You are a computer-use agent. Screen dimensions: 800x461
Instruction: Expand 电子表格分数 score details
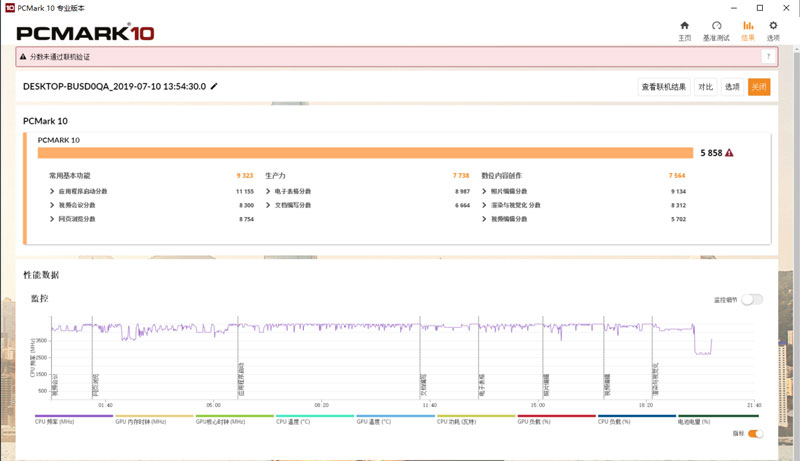pos(268,191)
